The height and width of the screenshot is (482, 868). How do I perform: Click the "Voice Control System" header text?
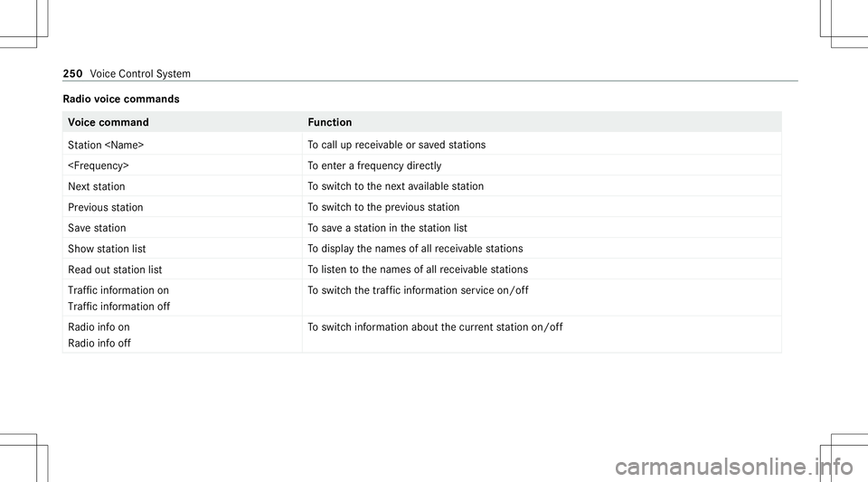coord(139,73)
